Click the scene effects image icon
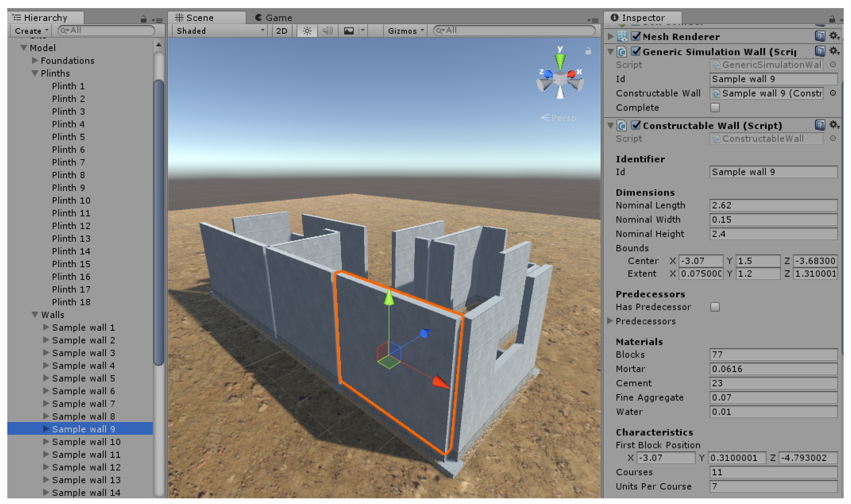 (349, 31)
